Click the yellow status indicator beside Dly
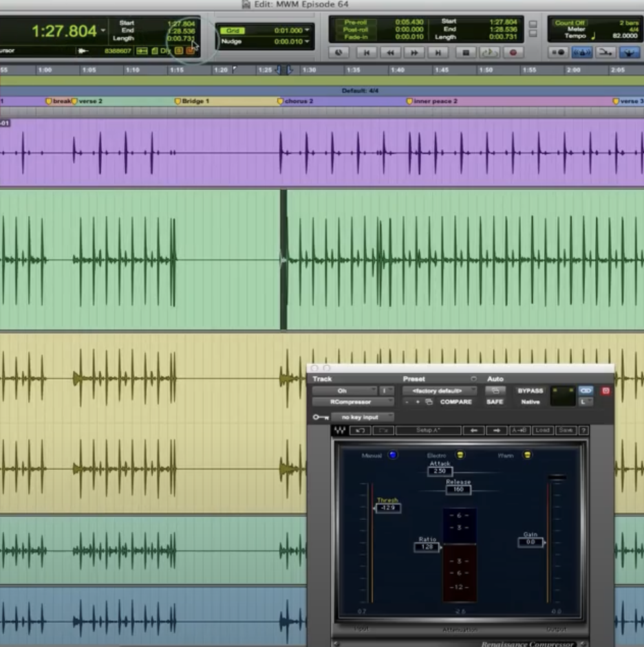 tap(179, 51)
